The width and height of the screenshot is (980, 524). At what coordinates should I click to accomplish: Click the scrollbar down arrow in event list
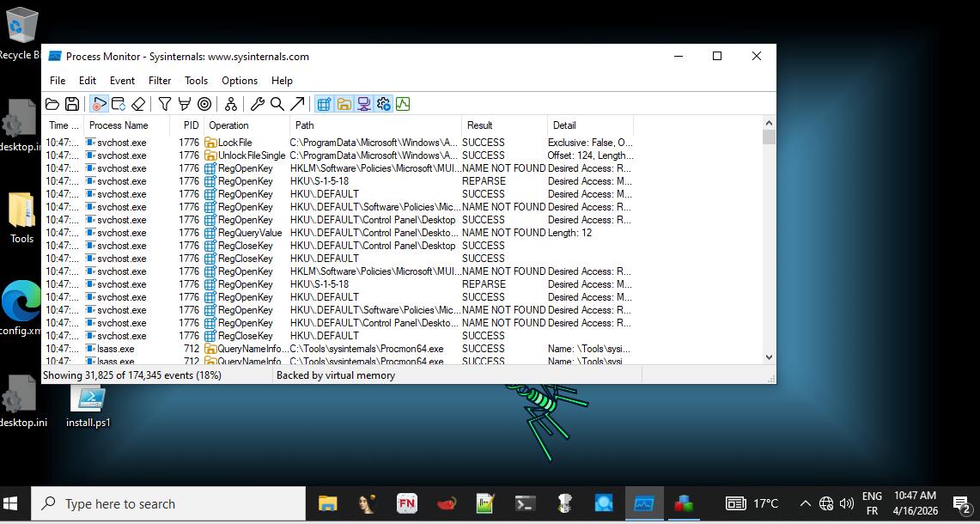point(770,357)
